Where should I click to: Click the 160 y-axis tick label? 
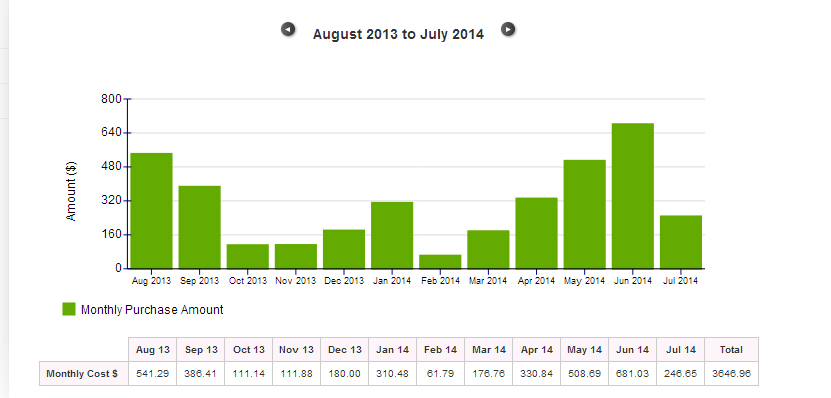tap(111, 234)
